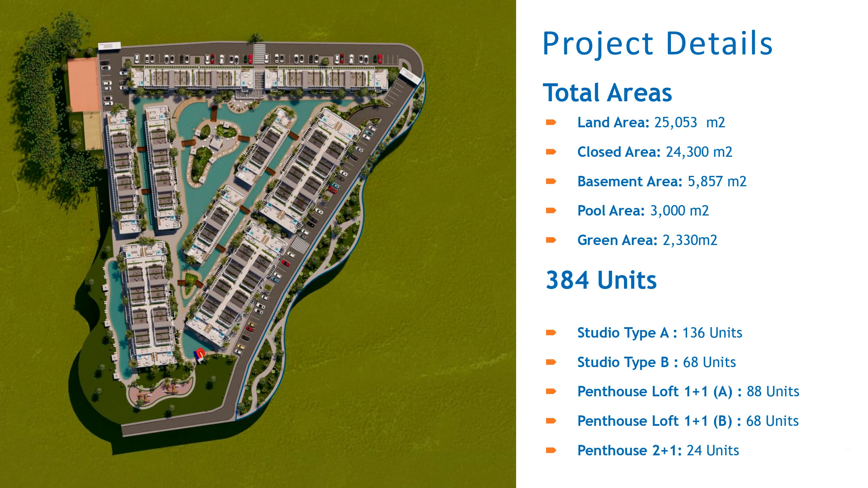The height and width of the screenshot is (488, 868).
Task: Click the Total Areas heading
Action: [607, 93]
